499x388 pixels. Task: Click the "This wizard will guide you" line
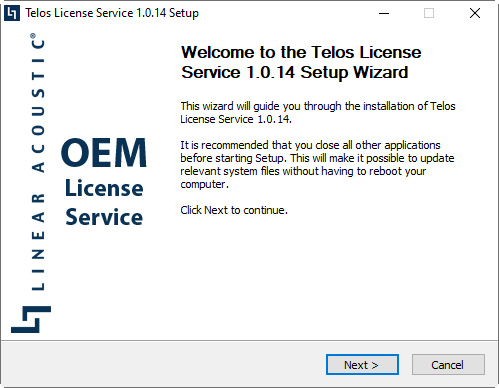pos(318,106)
